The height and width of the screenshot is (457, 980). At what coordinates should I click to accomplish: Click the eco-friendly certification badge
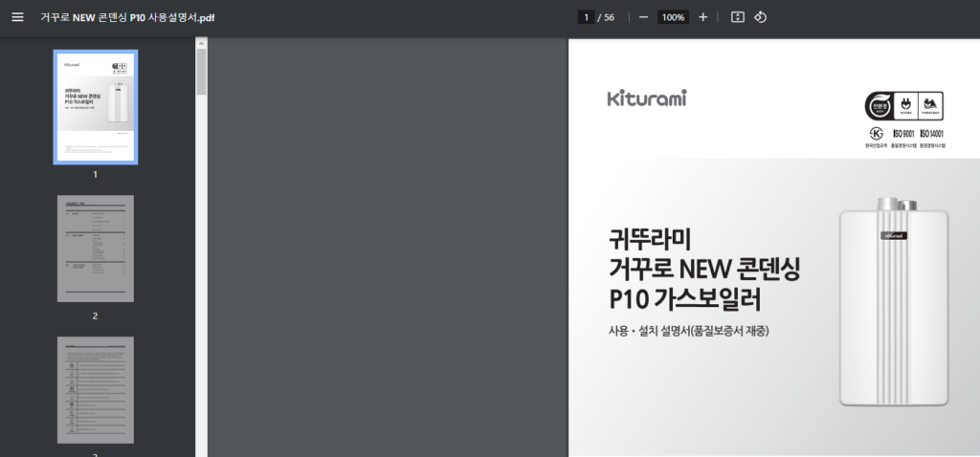click(x=903, y=106)
